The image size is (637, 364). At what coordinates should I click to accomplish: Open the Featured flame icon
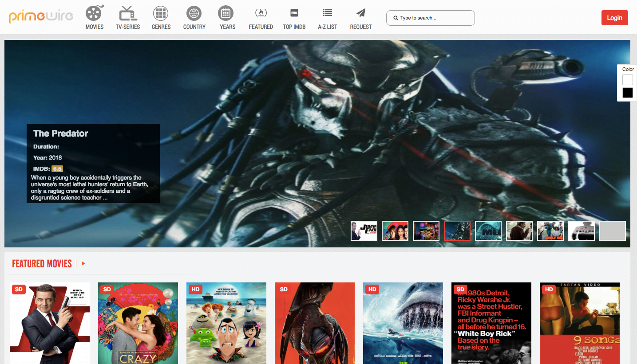(261, 13)
